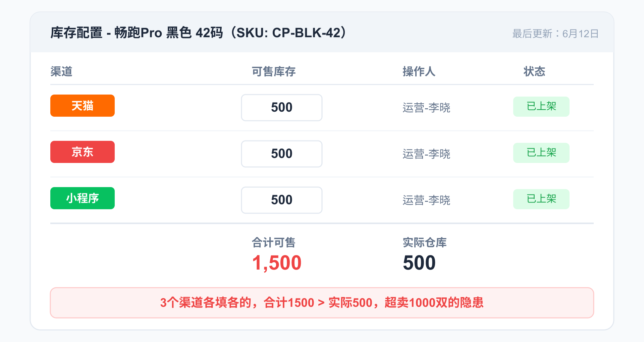Focus the 京东 sellable stock input
The height and width of the screenshot is (342, 644).
(x=281, y=154)
